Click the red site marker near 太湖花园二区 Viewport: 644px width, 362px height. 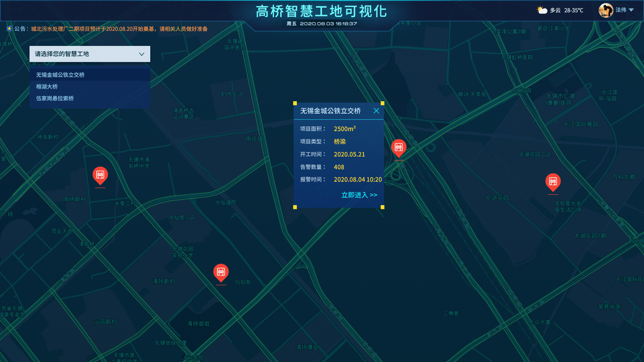553,182
